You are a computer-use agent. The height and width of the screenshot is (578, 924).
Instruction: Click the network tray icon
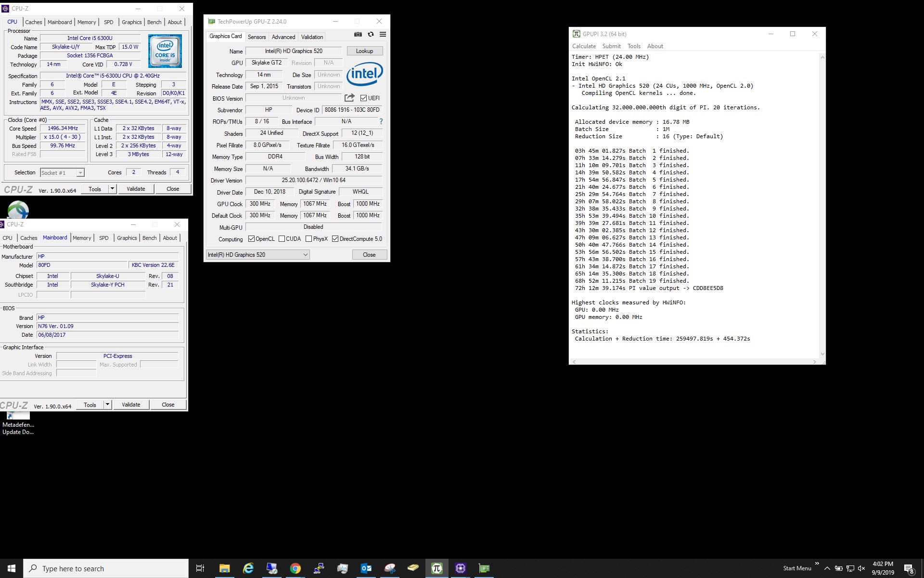tap(850, 568)
